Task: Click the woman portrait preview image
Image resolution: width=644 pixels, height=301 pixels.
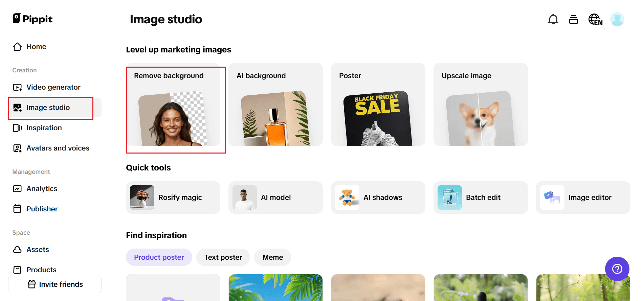Action: tap(173, 119)
